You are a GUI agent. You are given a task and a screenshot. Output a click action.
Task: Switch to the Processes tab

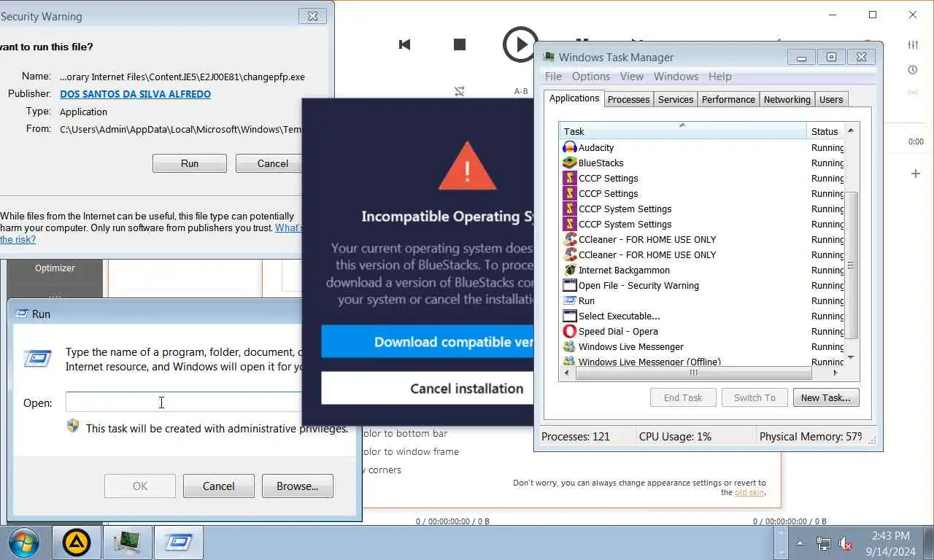point(628,99)
